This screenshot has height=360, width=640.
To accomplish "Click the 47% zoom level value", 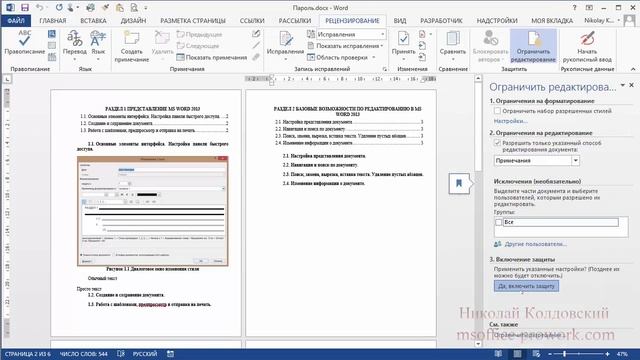I will pyautogui.click(x=622, y=354).
